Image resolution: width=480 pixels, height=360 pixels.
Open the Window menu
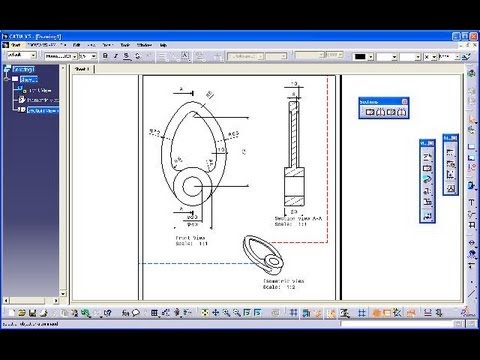[x=144, y=45]
